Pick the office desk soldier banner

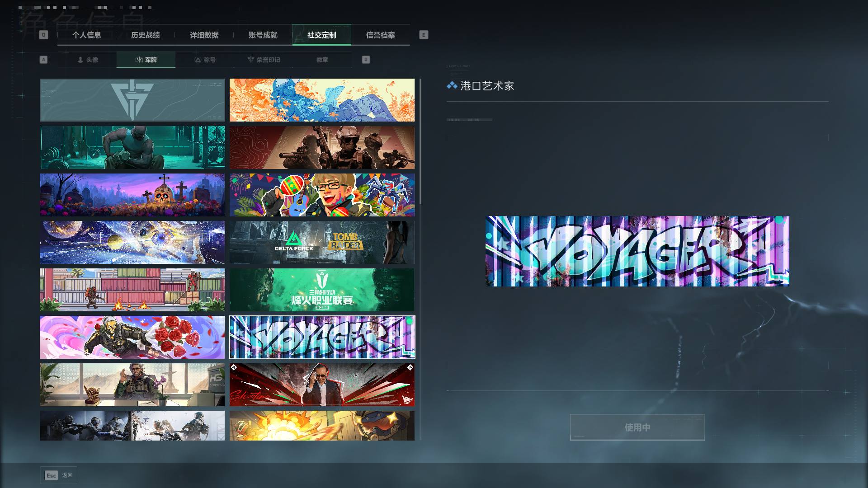(x=132, y=385)
